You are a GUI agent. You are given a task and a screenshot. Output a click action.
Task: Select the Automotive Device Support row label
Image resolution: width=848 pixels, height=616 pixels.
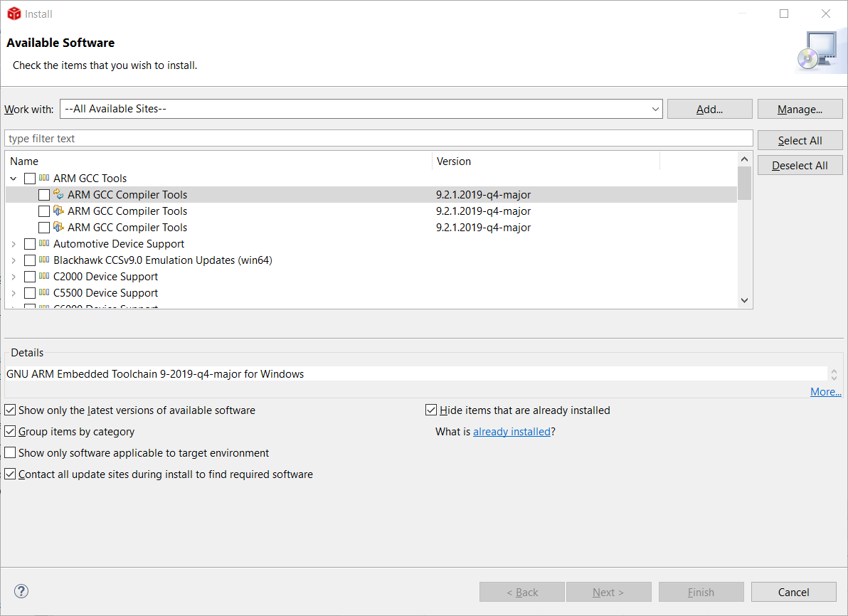coord(118,243)
